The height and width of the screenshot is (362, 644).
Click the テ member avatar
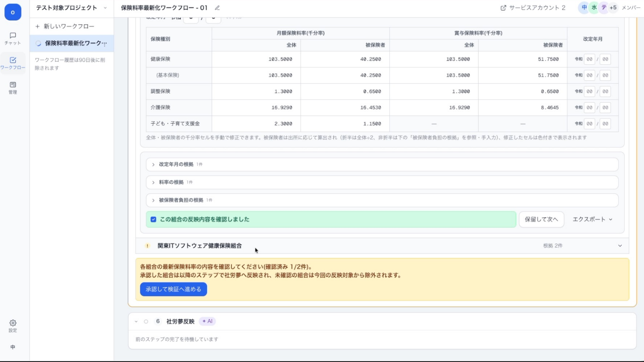pyautogui.click(x=604, y=7)
